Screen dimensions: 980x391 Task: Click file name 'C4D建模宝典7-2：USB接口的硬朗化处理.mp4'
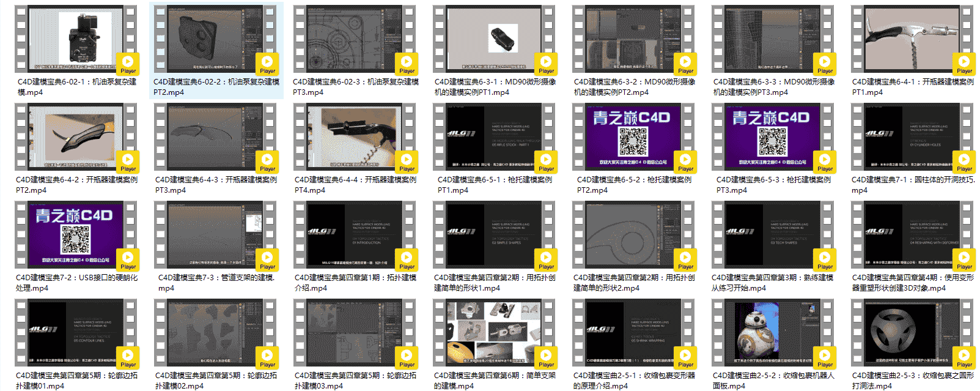pos(77,283)
